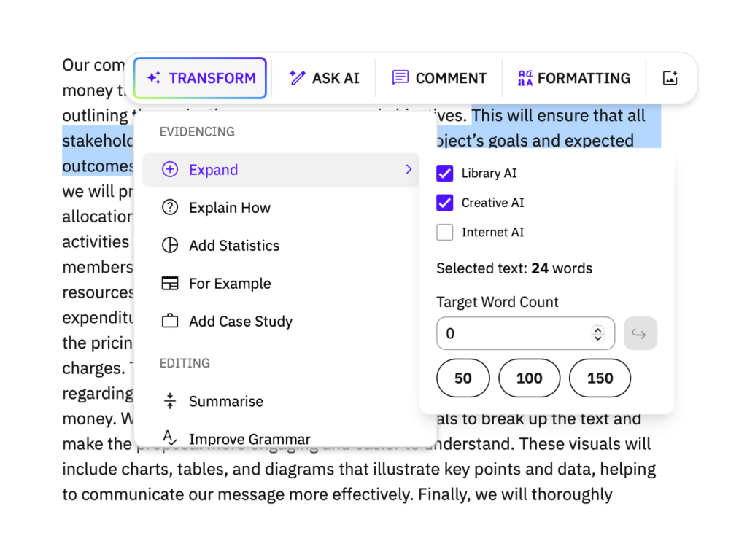
Task: Choose the 150 word count preset
Action: [600, 378]
